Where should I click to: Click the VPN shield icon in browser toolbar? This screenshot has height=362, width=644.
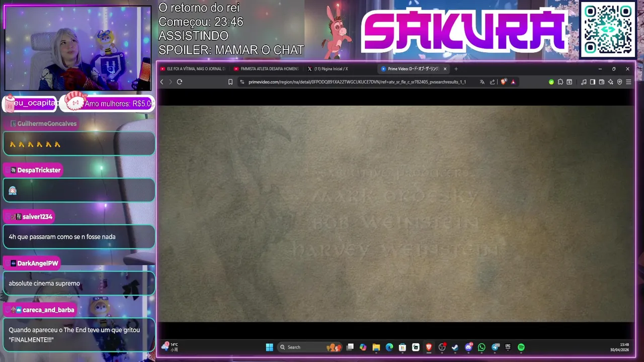[620, 82]
